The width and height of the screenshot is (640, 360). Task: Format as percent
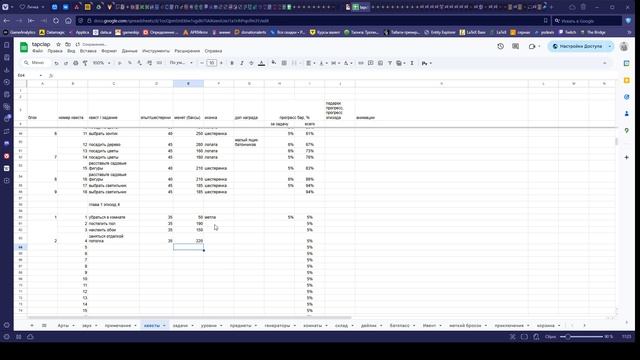130,63
